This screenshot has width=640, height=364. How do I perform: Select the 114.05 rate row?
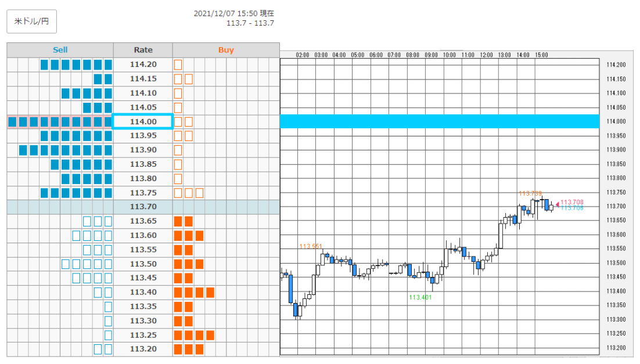143,107
